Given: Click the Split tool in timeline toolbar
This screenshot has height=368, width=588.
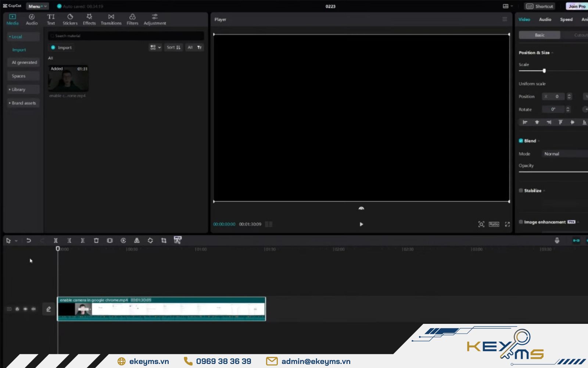Looking at the screenshot, I should coord(55,240).
